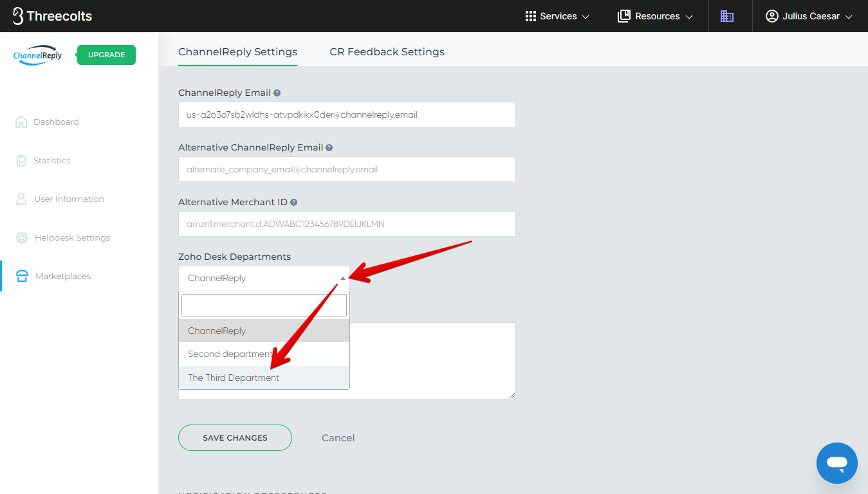Click help icon next to Alternative Merchant ID

click(x=293, y=202)
